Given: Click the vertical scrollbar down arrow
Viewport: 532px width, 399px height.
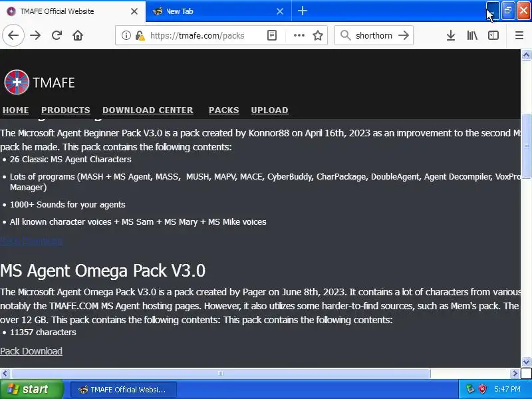Looking at the screenshot, I should click(x=526, y=362).
